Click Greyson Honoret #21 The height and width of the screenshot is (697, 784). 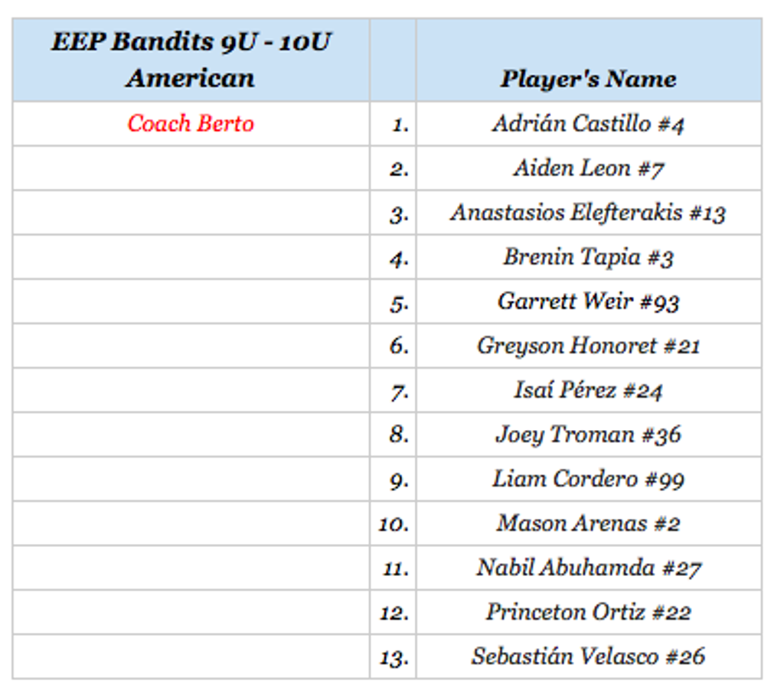pos(588,346)
